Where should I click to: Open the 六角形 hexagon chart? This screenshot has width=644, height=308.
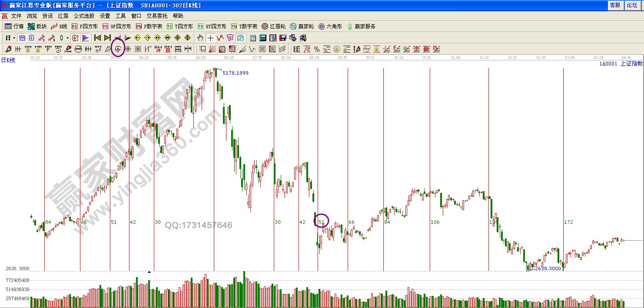coord(330,26)
